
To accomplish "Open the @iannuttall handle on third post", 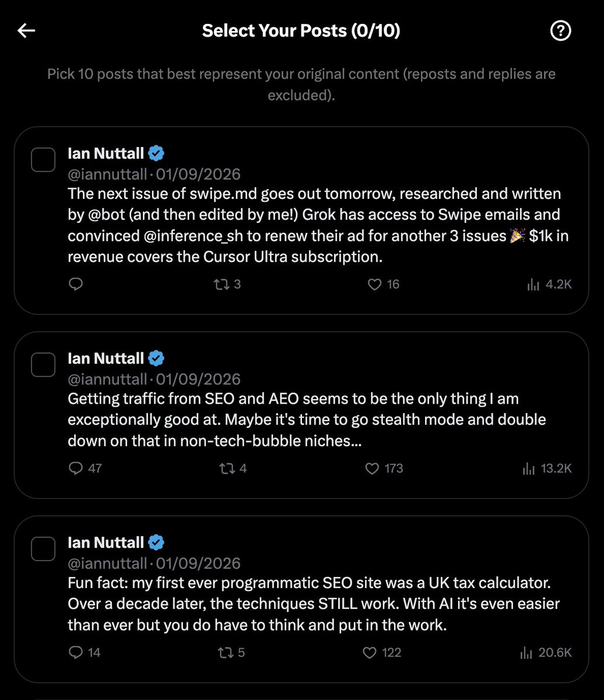I will click(107, 563).
